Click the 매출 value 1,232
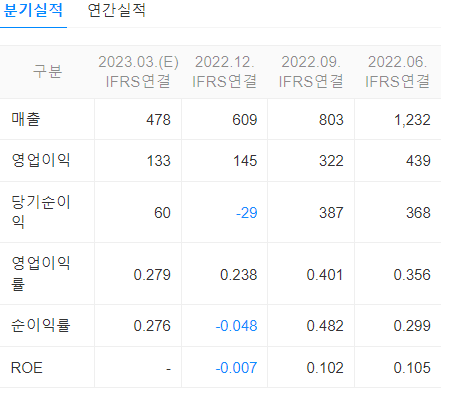The width and height of the screenshot is (462, 398). click(412, 120)
